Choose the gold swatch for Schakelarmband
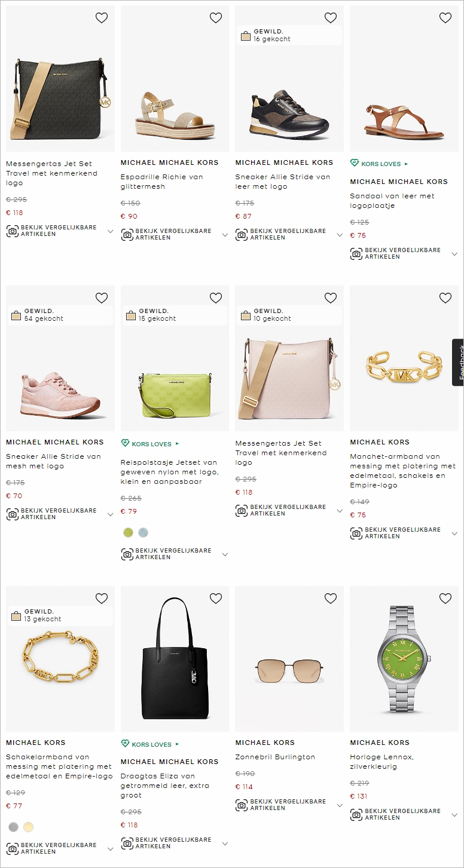 (28, 827)
